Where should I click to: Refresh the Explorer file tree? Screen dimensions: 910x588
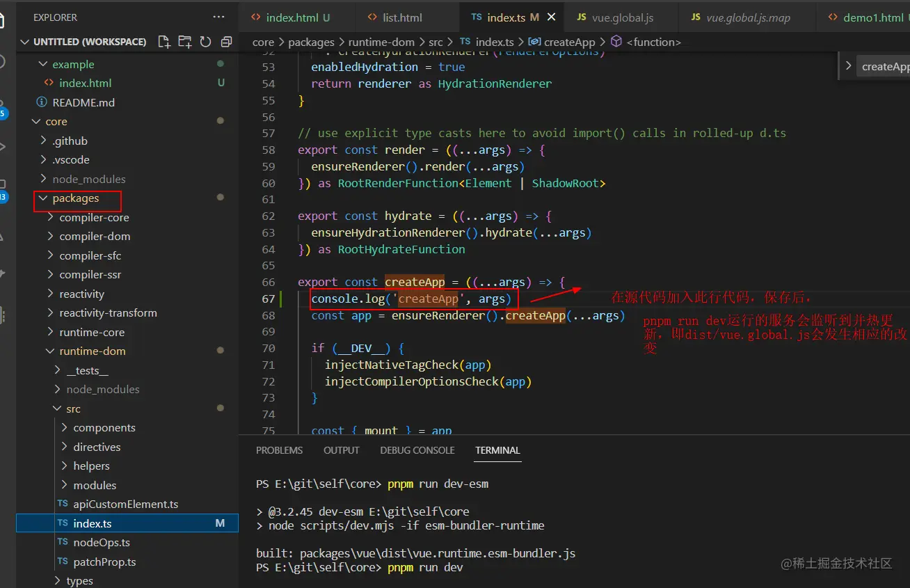click(x=205, y=42)
